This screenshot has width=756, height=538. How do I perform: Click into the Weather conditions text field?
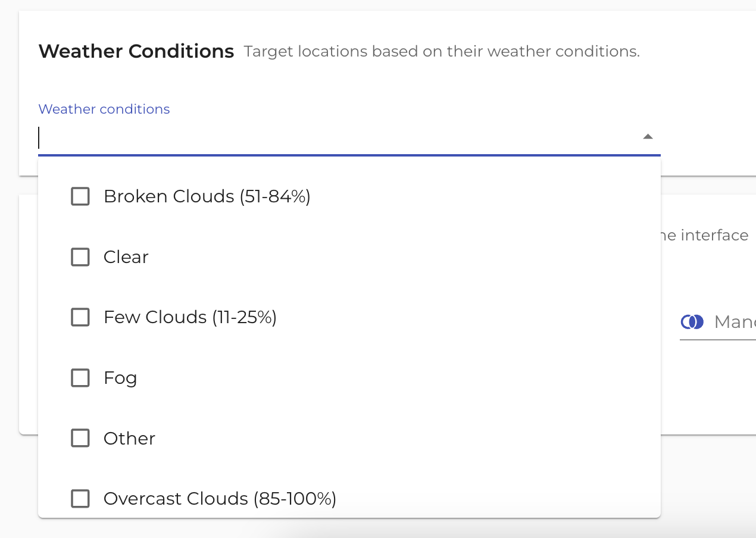click(333, 137)
